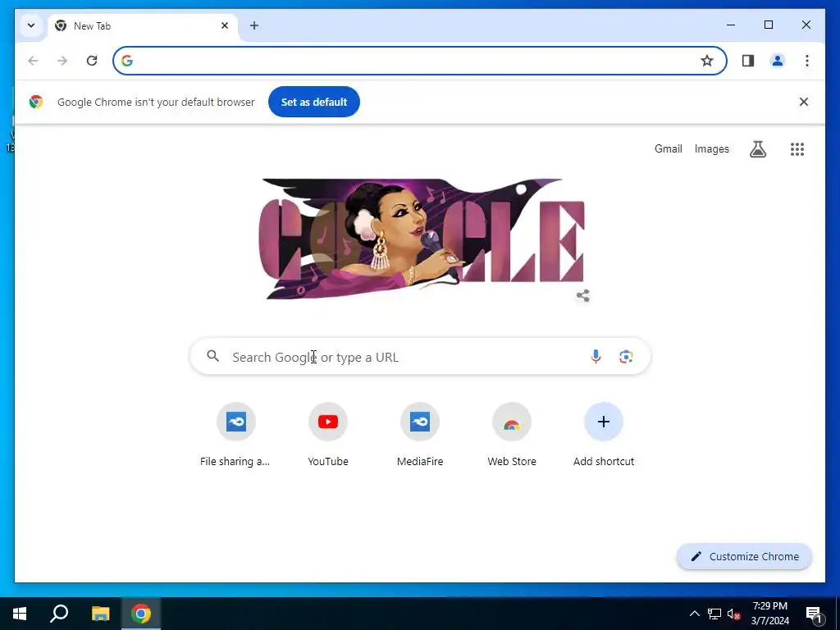Focus the address bar field
Screen dimensions: 840x630
click(x=420, y=61)
